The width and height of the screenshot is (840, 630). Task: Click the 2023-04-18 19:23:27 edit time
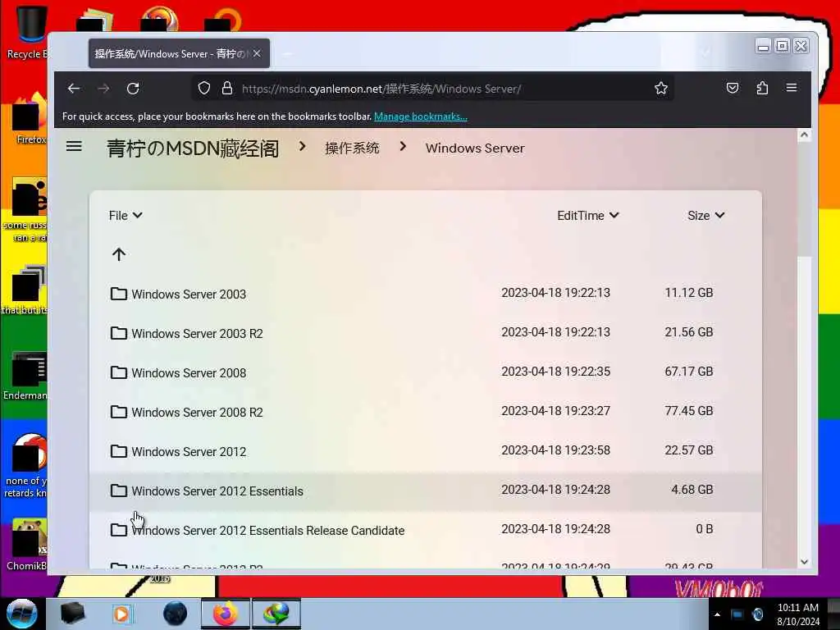(x=555, y=411)
